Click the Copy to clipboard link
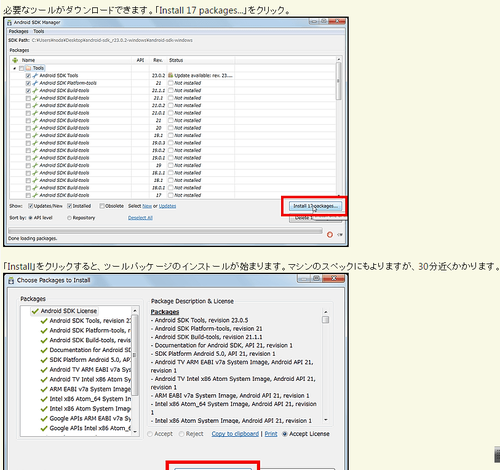This screenshot has height=470, width=500. pos(235,434)
